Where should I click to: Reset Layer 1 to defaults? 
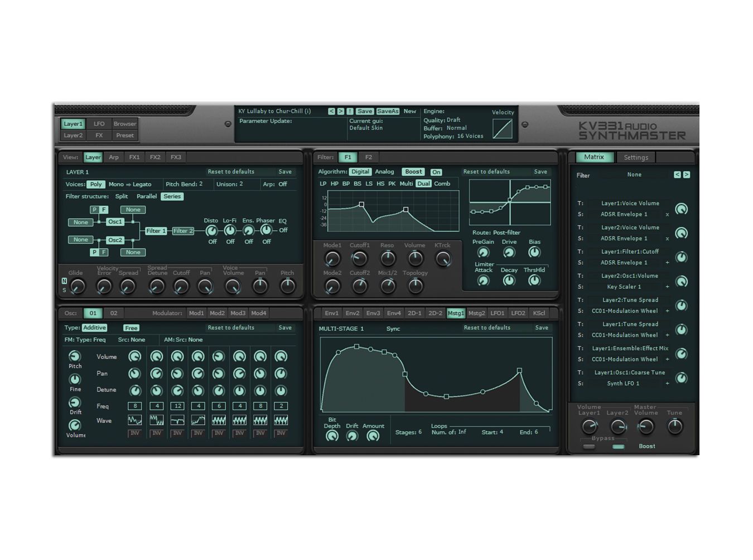tap(231, 172)
